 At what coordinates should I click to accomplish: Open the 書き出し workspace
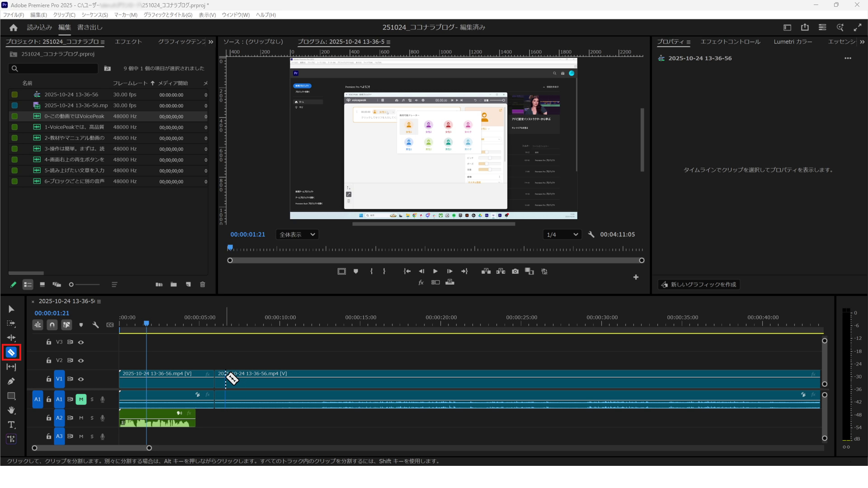90,27
